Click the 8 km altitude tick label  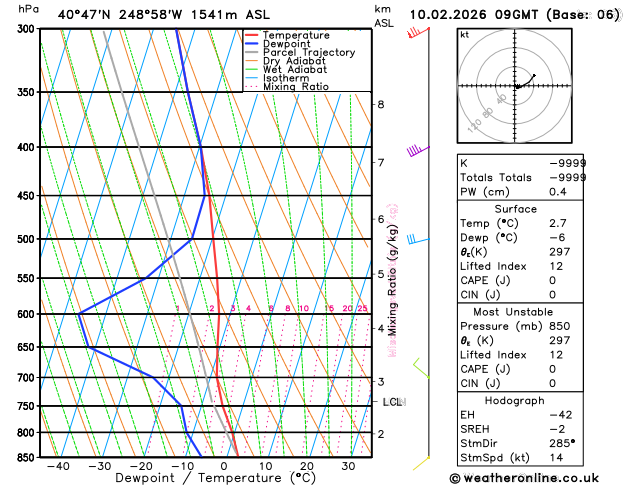click(381, 105)
